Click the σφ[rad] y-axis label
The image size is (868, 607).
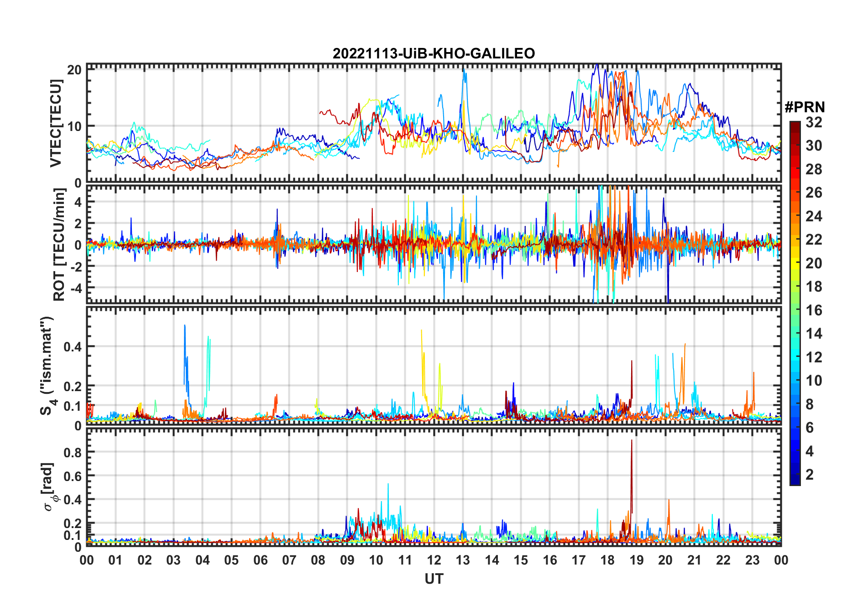(49, 487)
